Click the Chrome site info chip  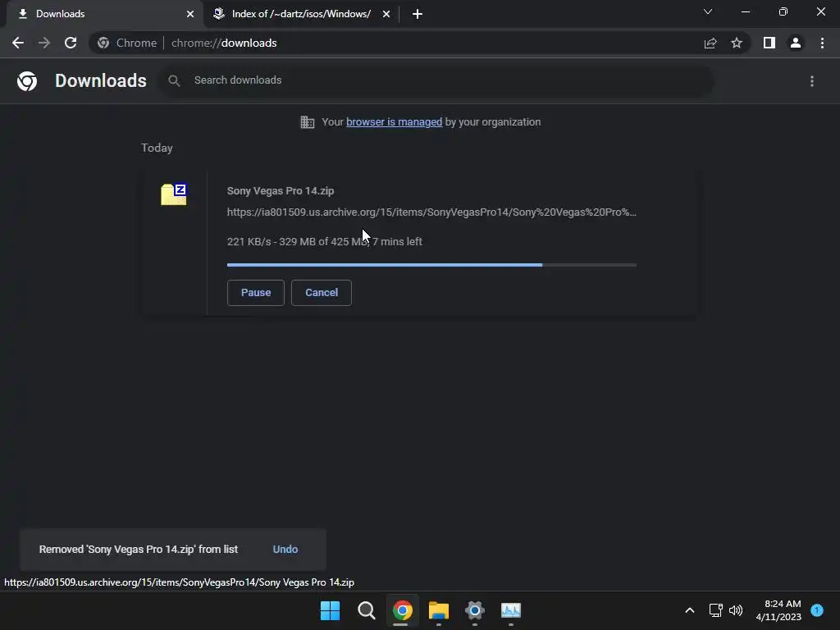click(127, 43)
